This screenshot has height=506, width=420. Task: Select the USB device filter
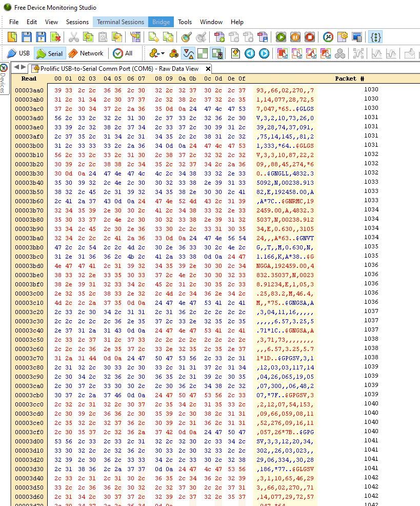(18, 53)
